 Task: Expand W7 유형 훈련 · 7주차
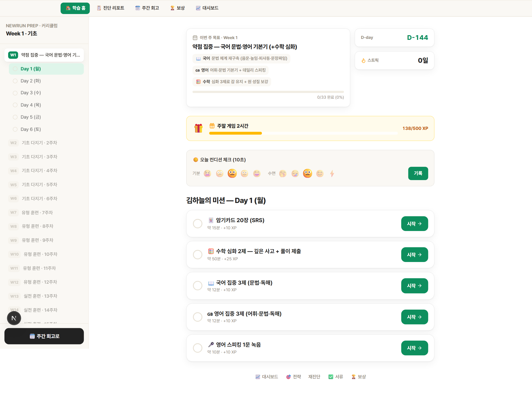click(44, 213)
